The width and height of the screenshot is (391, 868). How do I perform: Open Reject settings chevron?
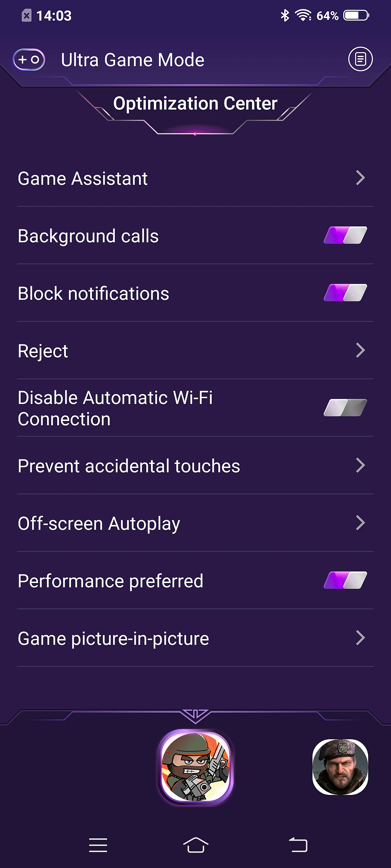point(360,350)
